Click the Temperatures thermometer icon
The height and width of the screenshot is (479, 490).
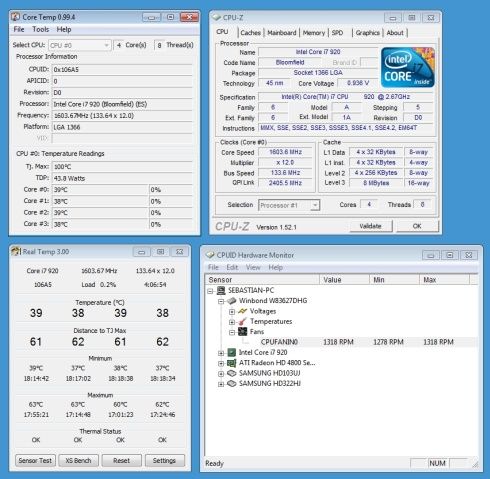[x=242, y=321]
